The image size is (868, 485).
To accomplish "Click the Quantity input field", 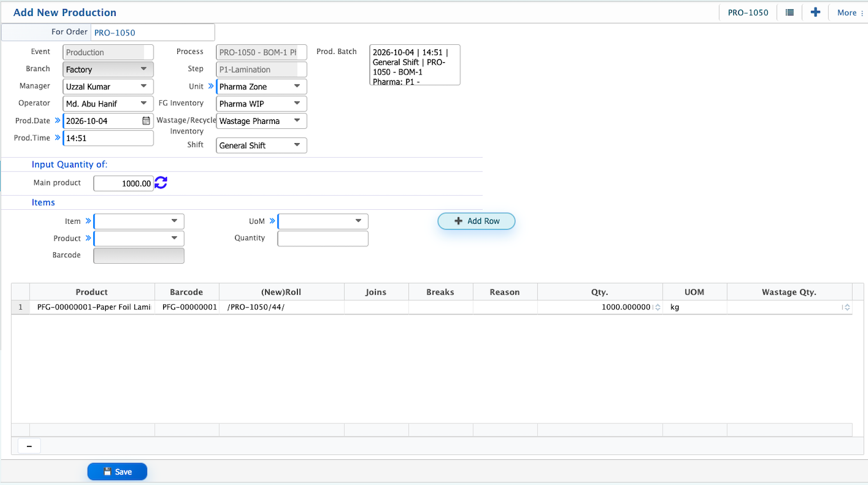I will (x=323, y=239).
